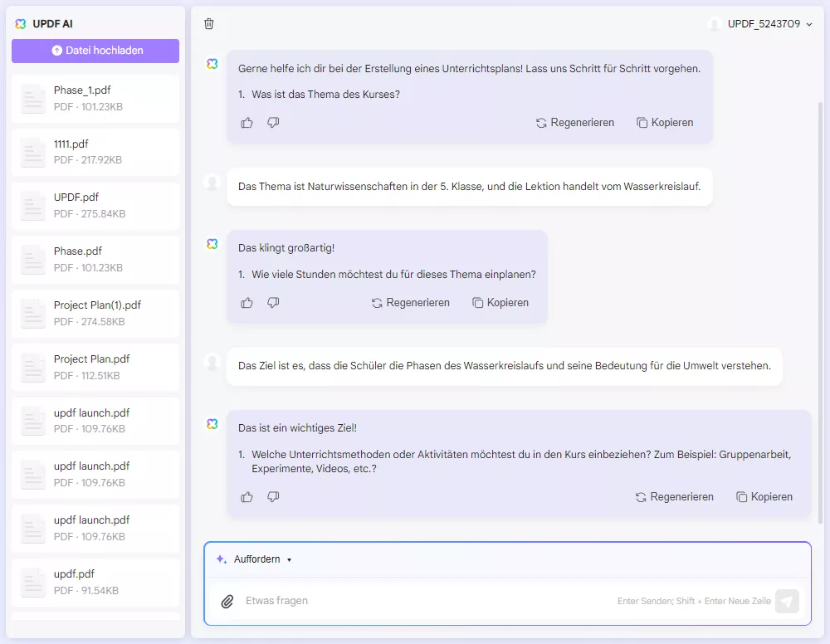Click the UPDF AI logo icon

21,24
